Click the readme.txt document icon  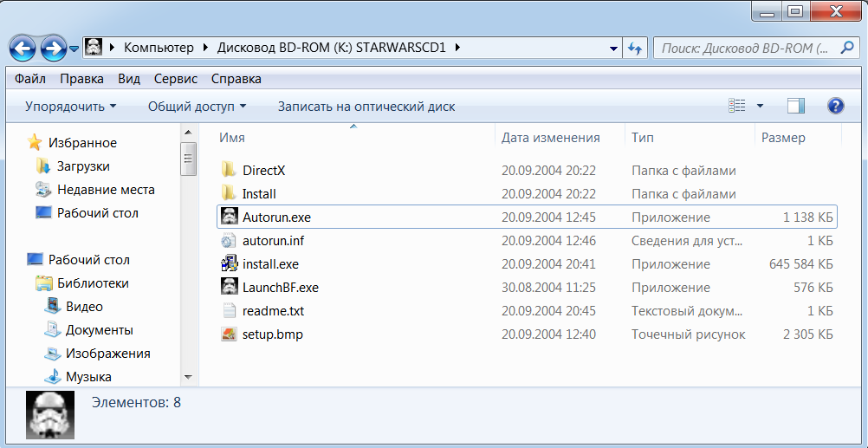pos(229,310)
